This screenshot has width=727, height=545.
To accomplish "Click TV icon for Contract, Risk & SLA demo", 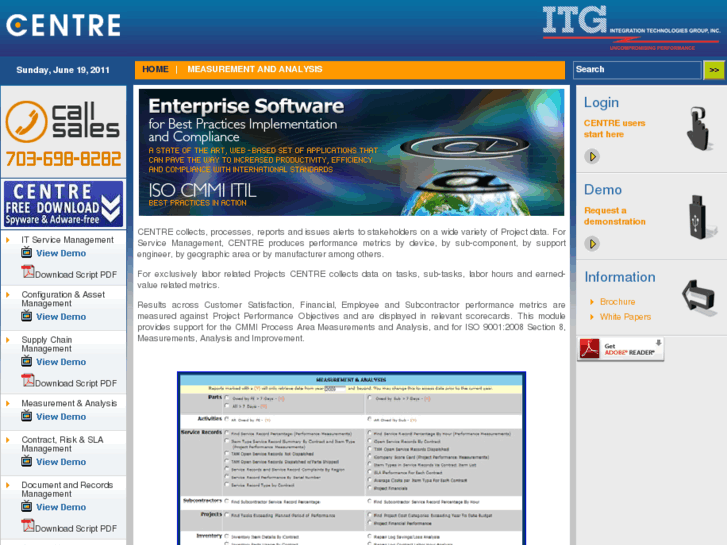I will pyautogui.click(x=26, y=462).
